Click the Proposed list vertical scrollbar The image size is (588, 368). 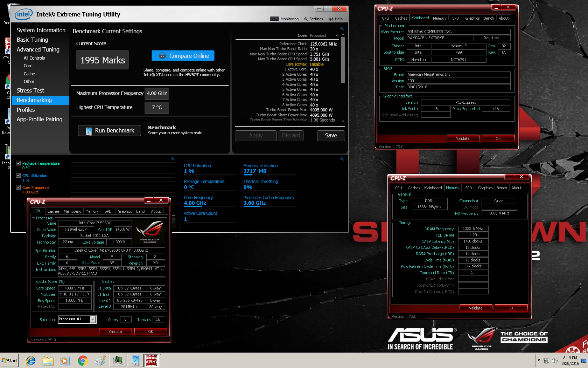tap(343, 60)
